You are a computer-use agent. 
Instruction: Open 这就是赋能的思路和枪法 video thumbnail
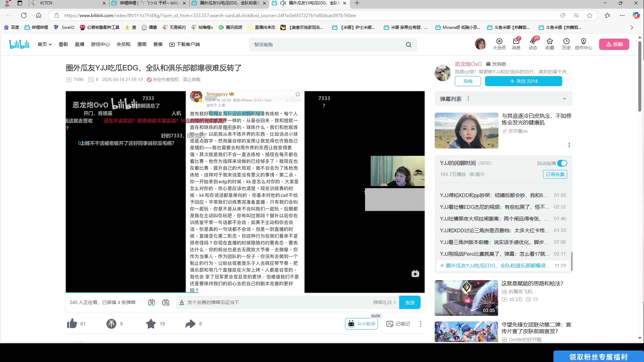(x=466, y=298)
